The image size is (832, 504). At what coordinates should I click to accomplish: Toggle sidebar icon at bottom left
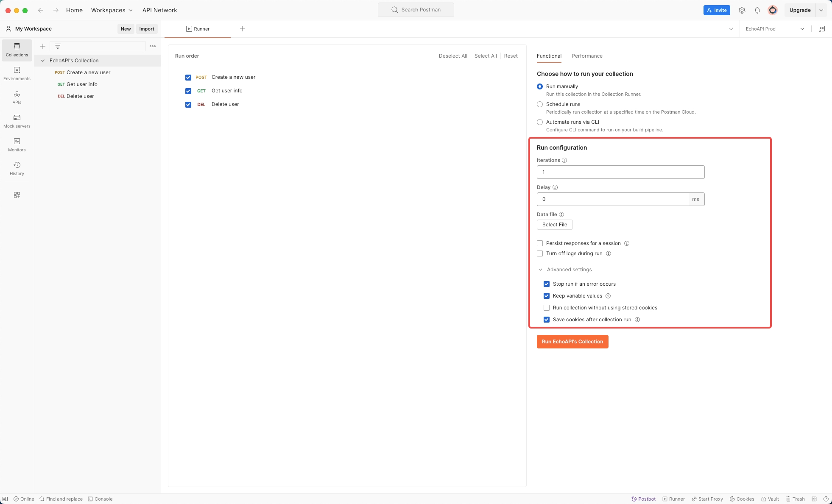click(5, 499)
